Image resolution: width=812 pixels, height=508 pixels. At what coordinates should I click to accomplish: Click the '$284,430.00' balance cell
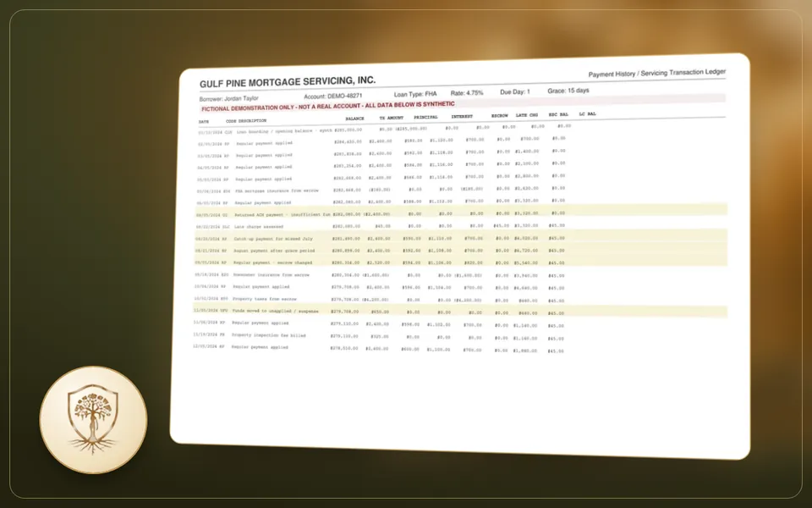(x=348, y=141)
